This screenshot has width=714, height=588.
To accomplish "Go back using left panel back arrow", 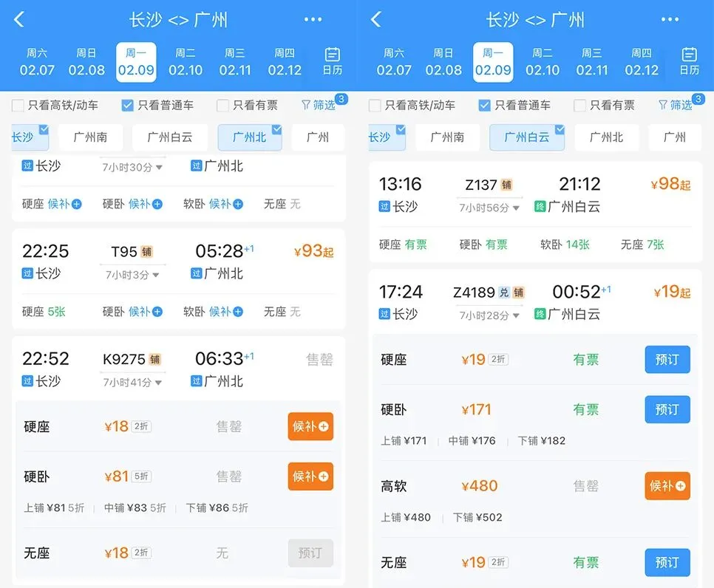I will [19, 19].
